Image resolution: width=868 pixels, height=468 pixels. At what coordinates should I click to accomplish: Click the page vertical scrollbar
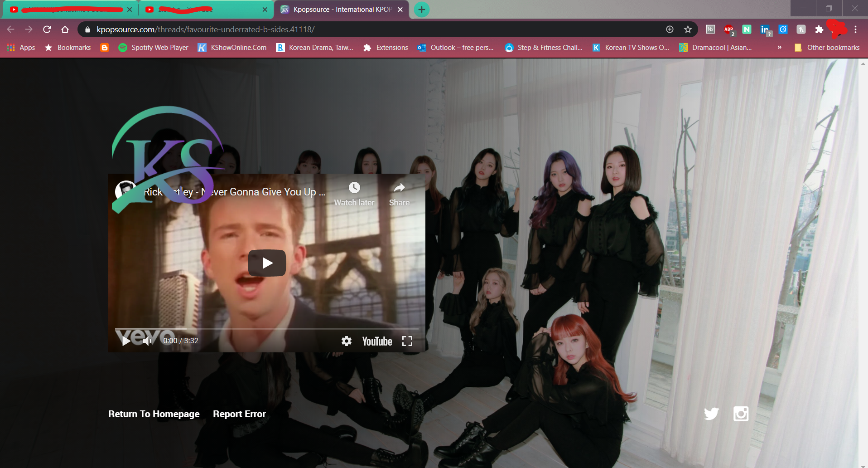pyautogui.click(x=863, y=263)
